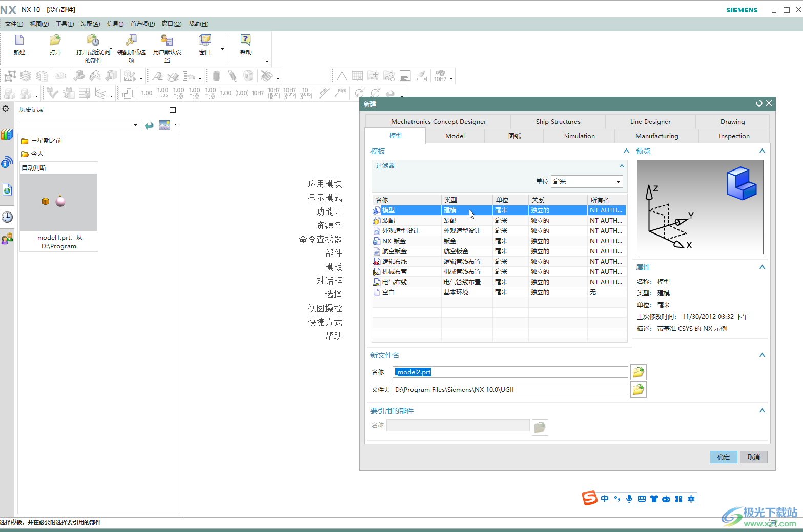
Task: Open the 首选项 menu
Action: (x=142, y=24)
